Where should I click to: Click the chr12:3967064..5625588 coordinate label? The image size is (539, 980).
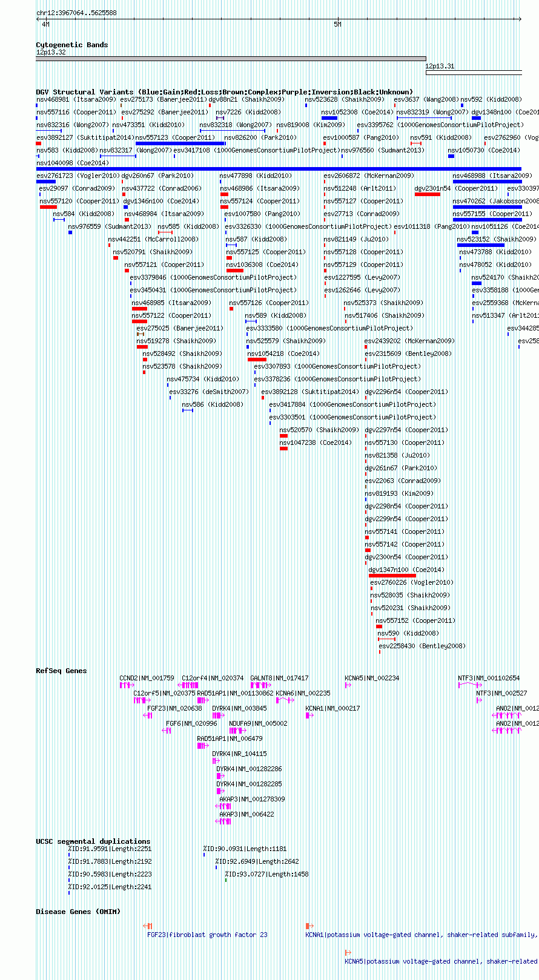click(x=76, y=13)
